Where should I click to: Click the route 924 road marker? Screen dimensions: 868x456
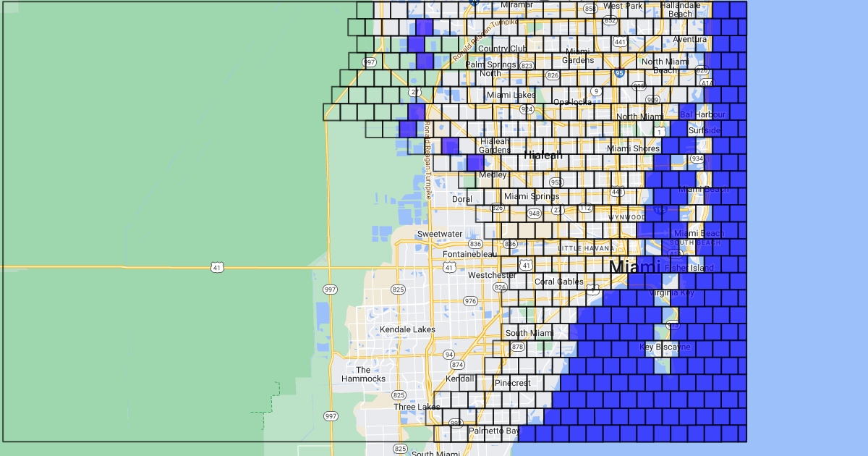(x=527, y=110)
